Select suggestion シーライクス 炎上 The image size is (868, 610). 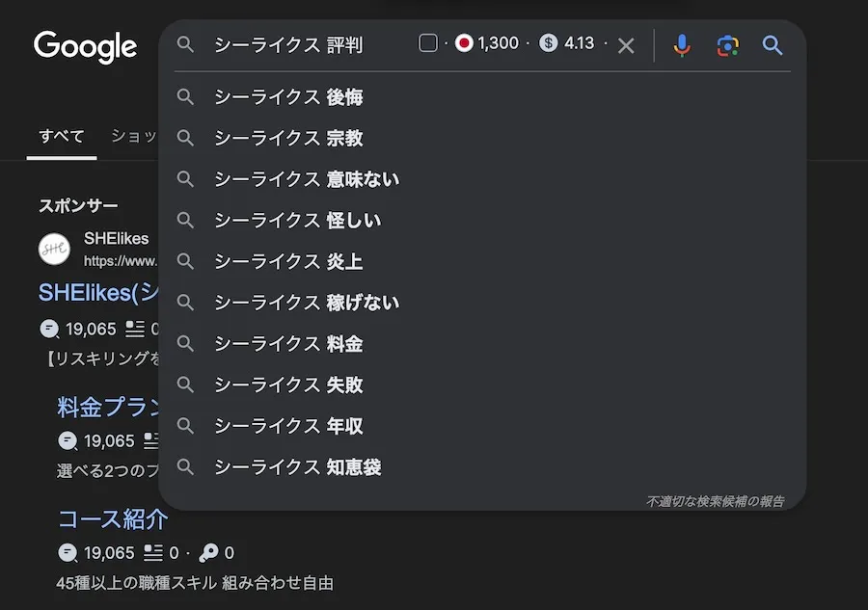482,261
